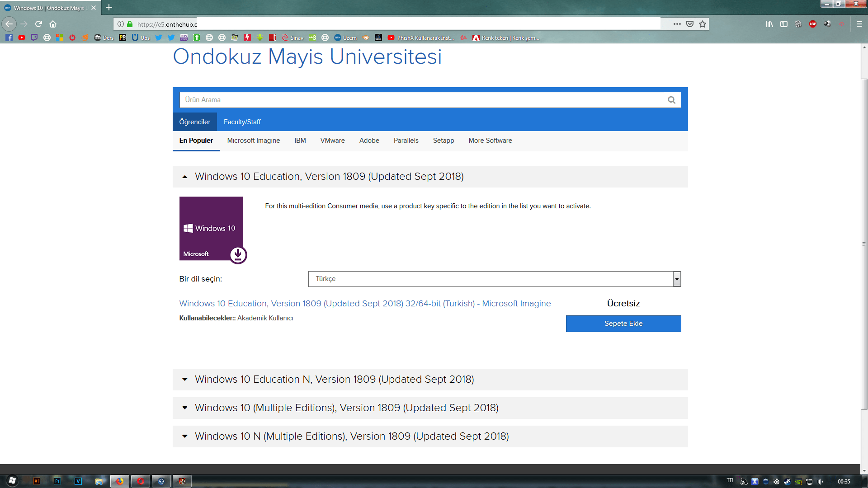Reload the page with the refresh icon

point(38,24)
